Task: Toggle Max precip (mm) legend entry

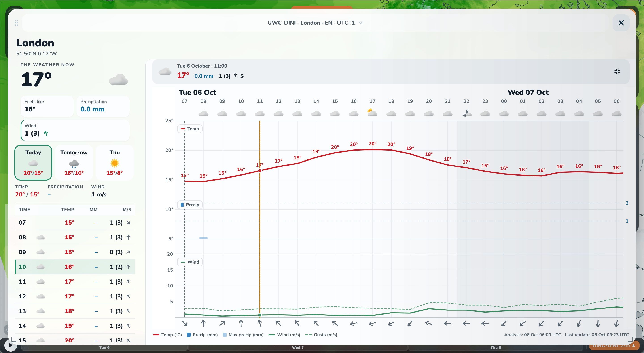Action: click(x=243, y=335)
